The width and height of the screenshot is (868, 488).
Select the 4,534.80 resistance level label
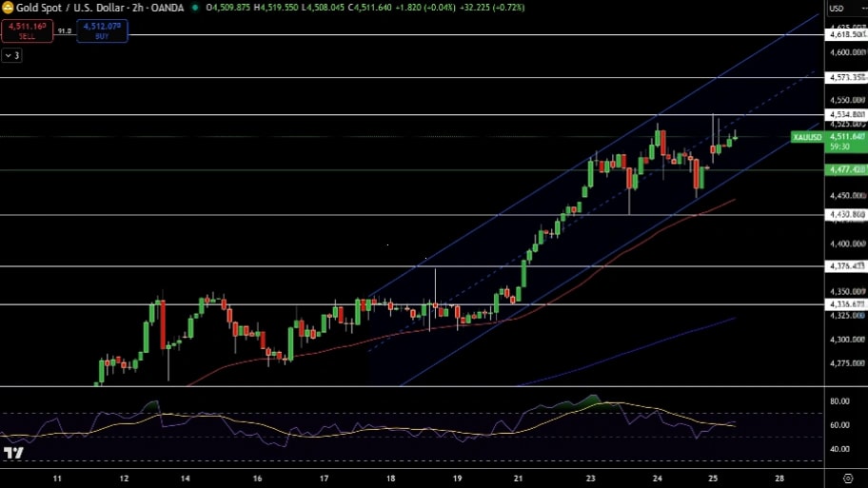click(846, 114)
